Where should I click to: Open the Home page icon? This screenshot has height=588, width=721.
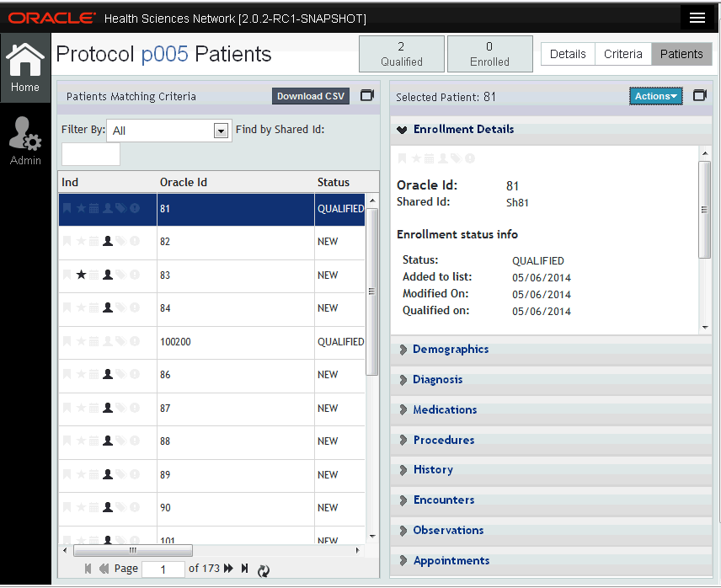tap(24, 67)
